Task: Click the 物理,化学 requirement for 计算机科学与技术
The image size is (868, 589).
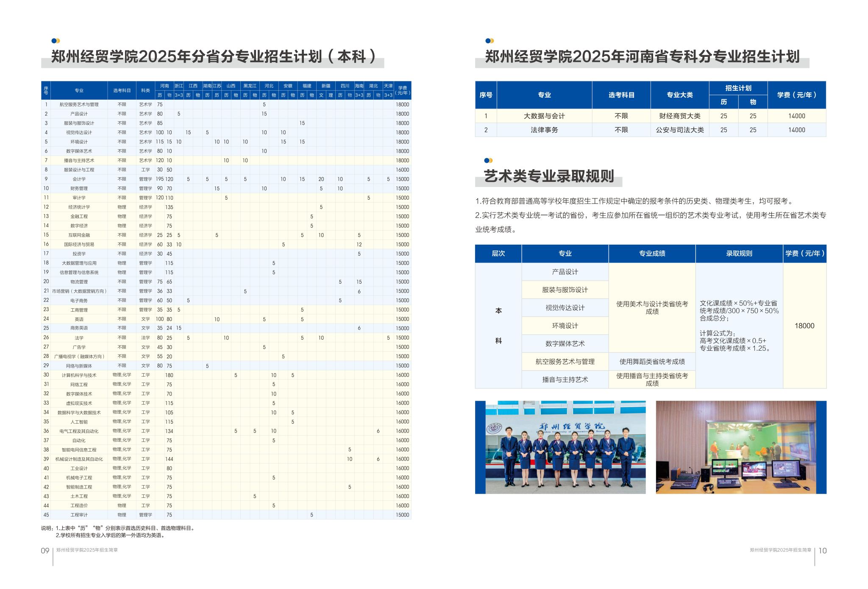Action: (122, 375)
